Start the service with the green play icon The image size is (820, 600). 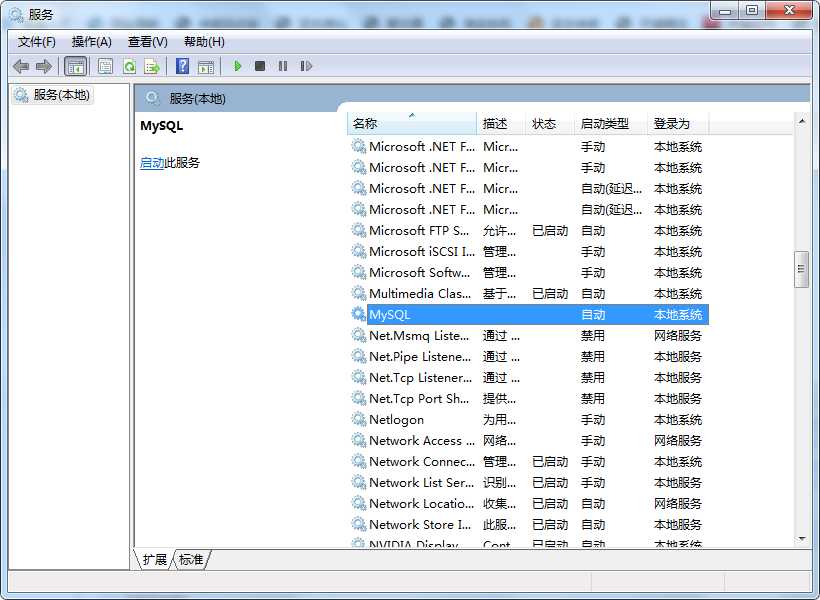coord(237,66)
